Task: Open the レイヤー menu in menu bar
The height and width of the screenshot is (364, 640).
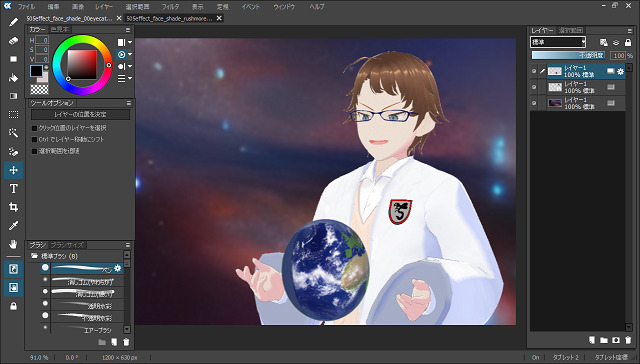Action: [x=104, y=7]
